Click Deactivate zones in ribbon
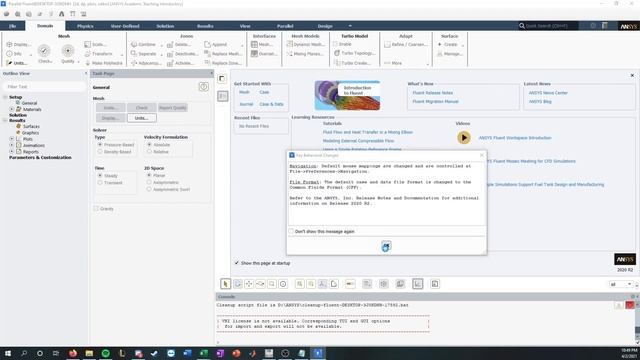Image resolution: width=640 pixels, height=360 pixels. 182,54
